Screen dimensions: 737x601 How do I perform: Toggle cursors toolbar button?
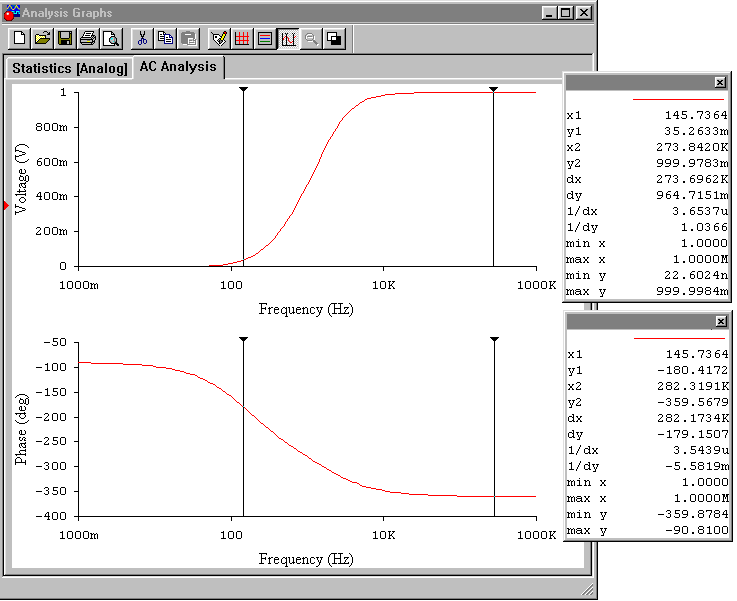[x=288, y=38]
